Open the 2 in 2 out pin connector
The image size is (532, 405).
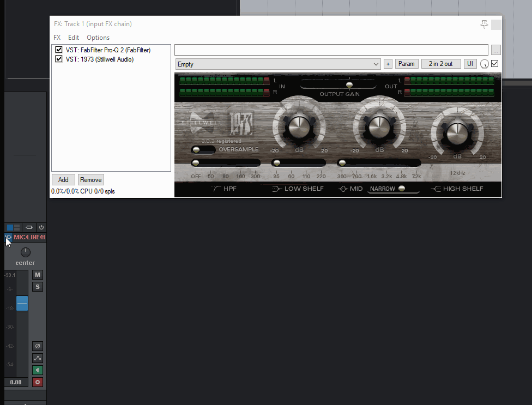pos(441,64)
